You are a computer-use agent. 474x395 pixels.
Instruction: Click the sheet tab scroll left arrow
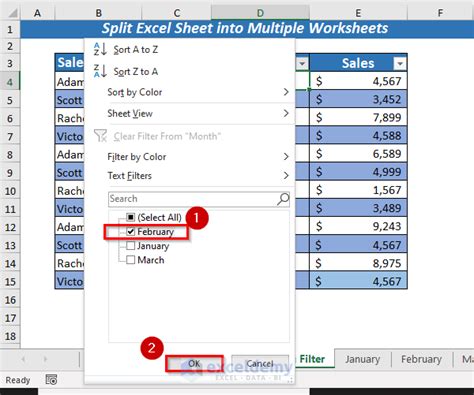coord(23,359)
